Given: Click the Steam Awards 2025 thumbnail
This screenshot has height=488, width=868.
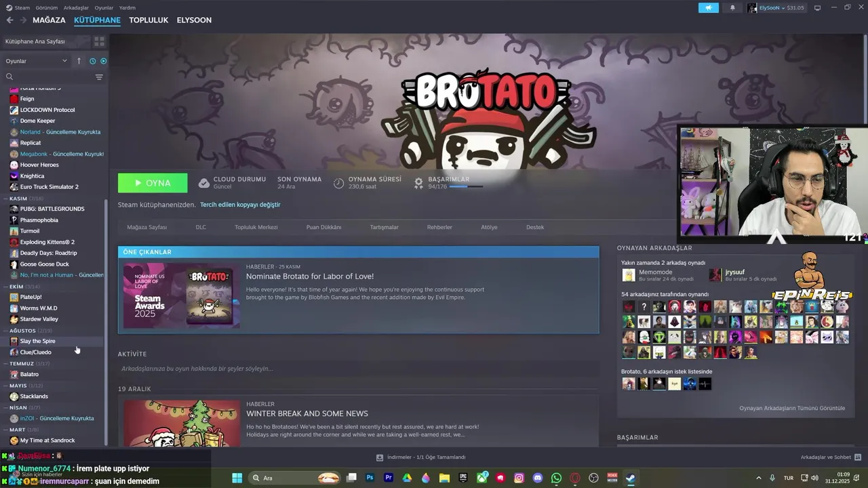Looking at the screenshot, I should [182, 296].
